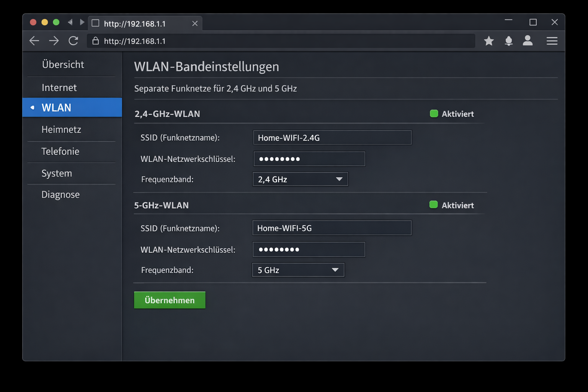
Task: Go back using the back arrow
Action: 34,41
